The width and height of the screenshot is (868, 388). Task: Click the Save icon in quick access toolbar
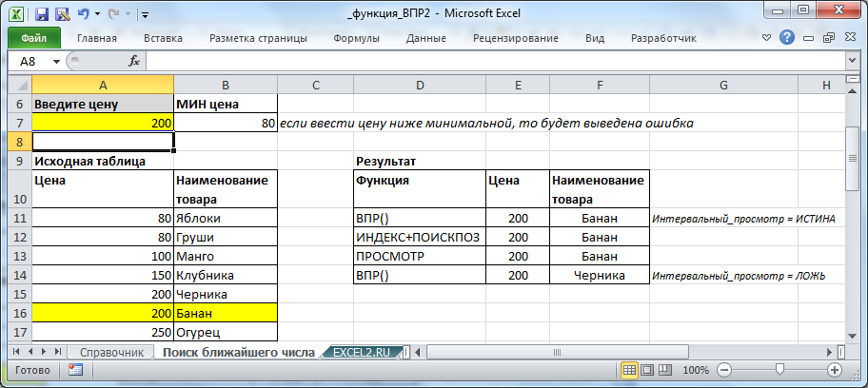[x=42, y=14]
